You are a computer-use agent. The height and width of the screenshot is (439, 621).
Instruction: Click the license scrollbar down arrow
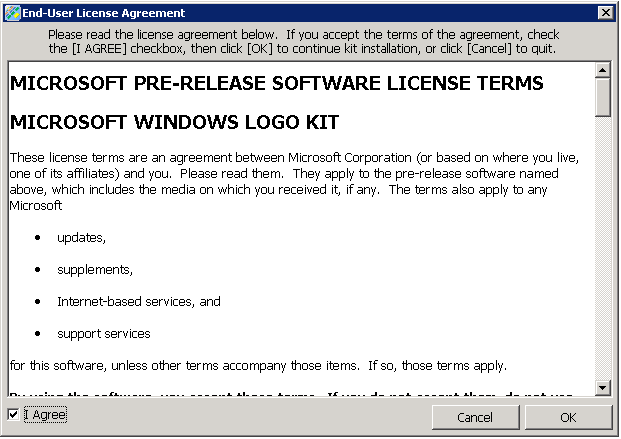(602, 387)
